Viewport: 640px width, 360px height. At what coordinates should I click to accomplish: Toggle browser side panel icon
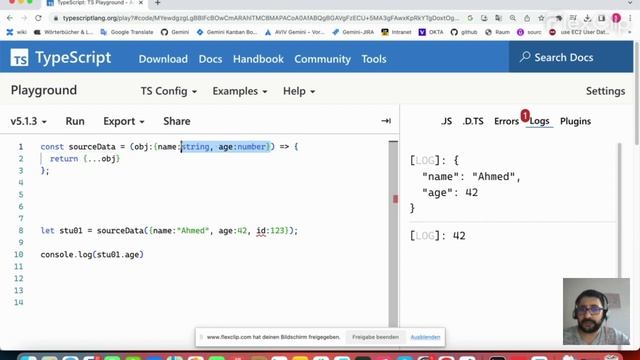(x=602, y=18)
